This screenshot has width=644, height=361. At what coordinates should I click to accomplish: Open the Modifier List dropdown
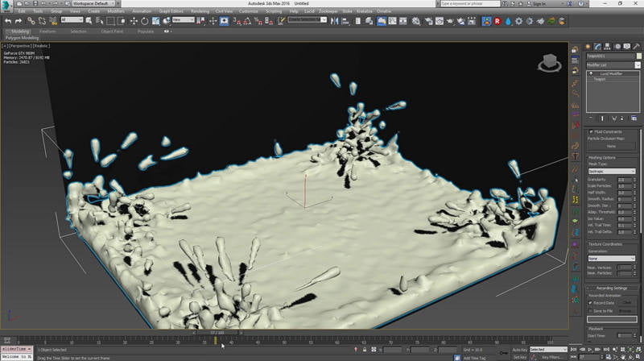click(611, 64)
